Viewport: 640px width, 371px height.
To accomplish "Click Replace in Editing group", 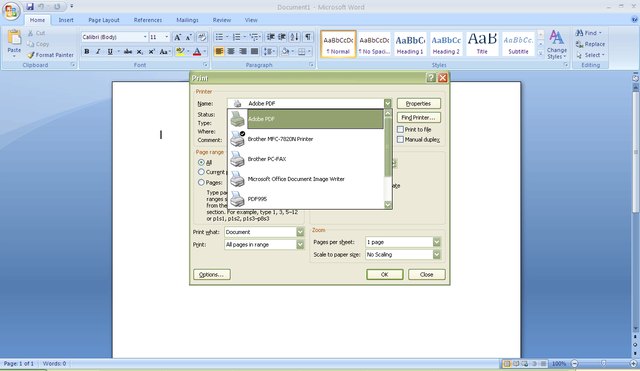I will point(591,44).
